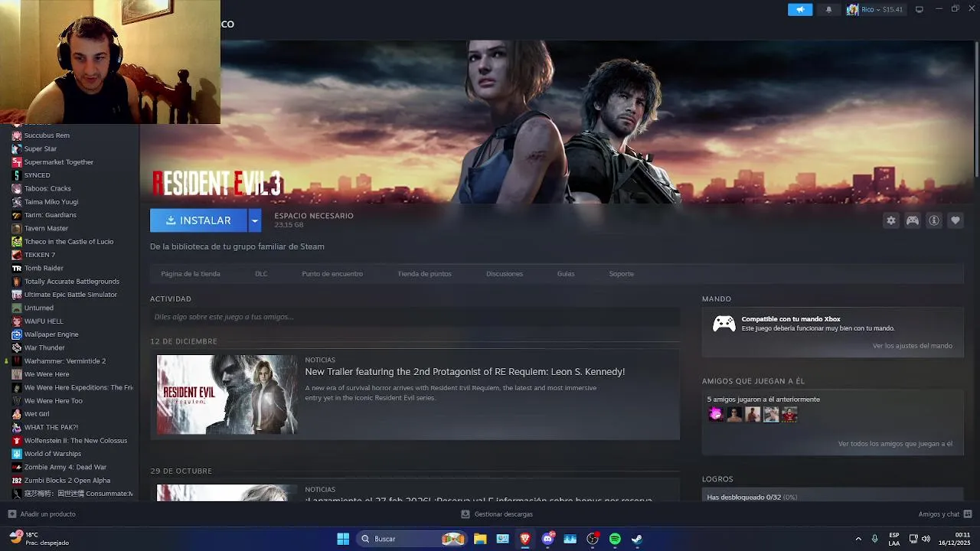Open controller settings gamepad icon
This screenshot has width=980, height=551.
click(x=913, y=220)
